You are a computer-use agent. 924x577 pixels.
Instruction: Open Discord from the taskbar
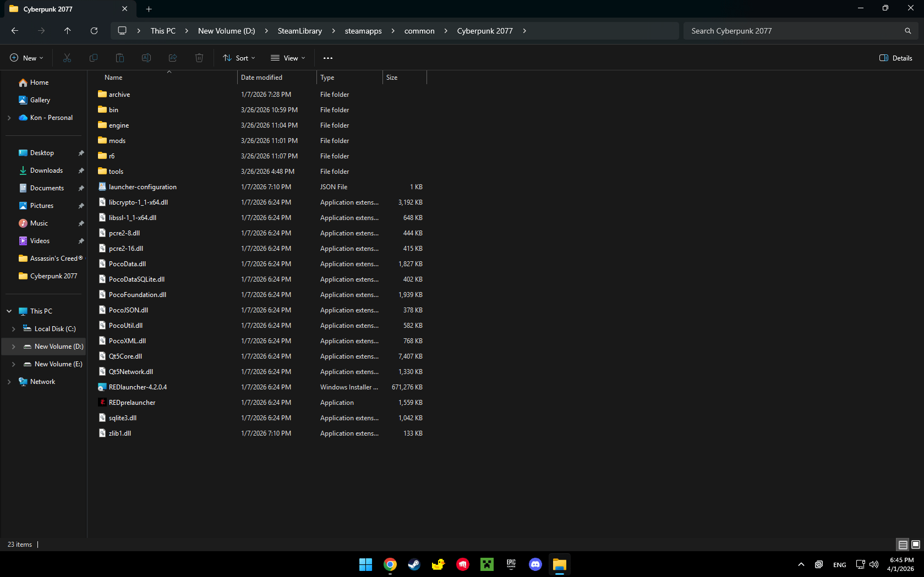[535, 564]
